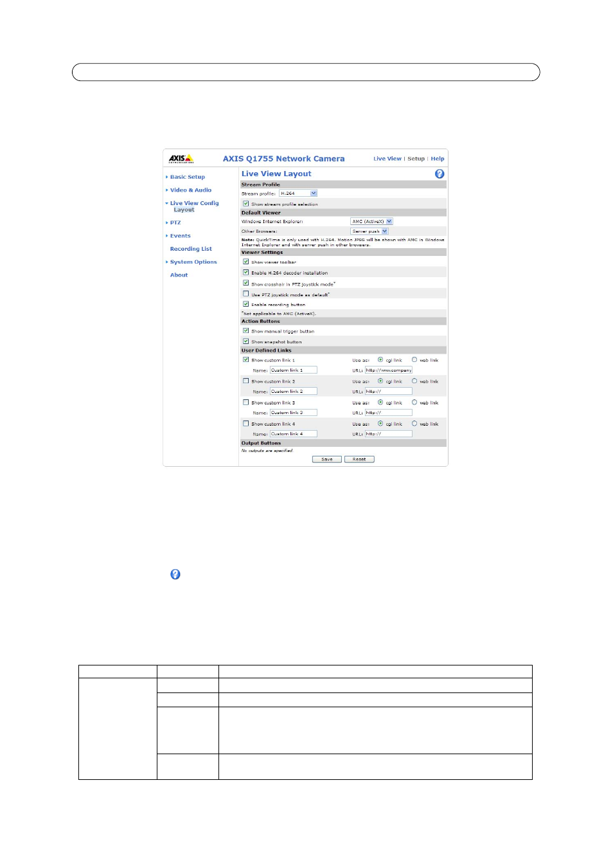Toggle Show crosshair in PTZ joystick mode
Viewport: 613px width, 868px height.
245,283
